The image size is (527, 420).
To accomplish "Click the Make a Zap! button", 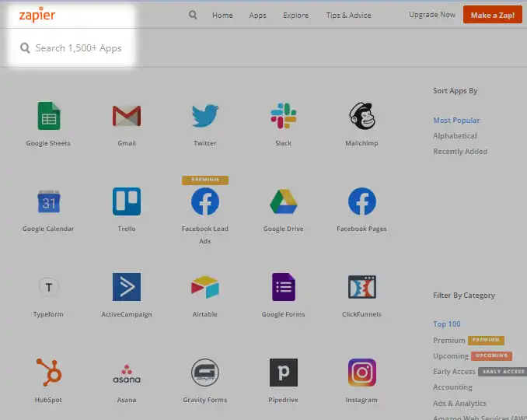I will tap(492, 15).
